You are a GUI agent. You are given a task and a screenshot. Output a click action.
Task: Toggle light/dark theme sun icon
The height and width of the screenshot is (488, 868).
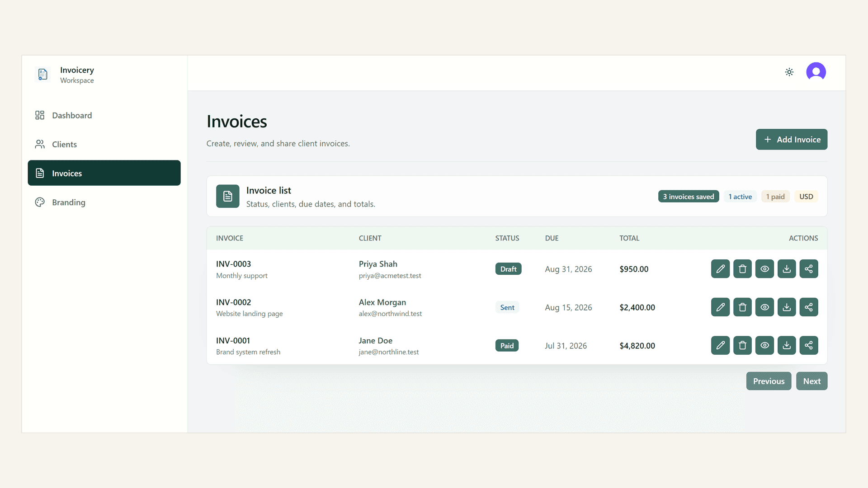789,72
